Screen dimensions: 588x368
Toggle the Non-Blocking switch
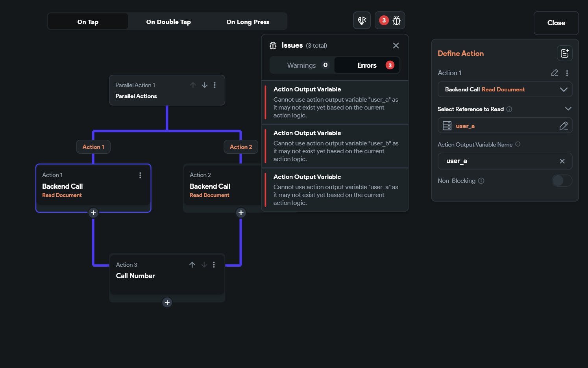[562, 181]
